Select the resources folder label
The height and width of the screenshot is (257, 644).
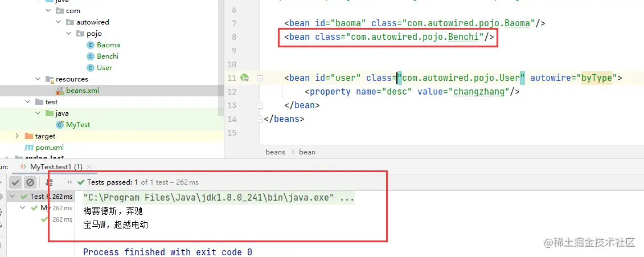click(72, 79)
